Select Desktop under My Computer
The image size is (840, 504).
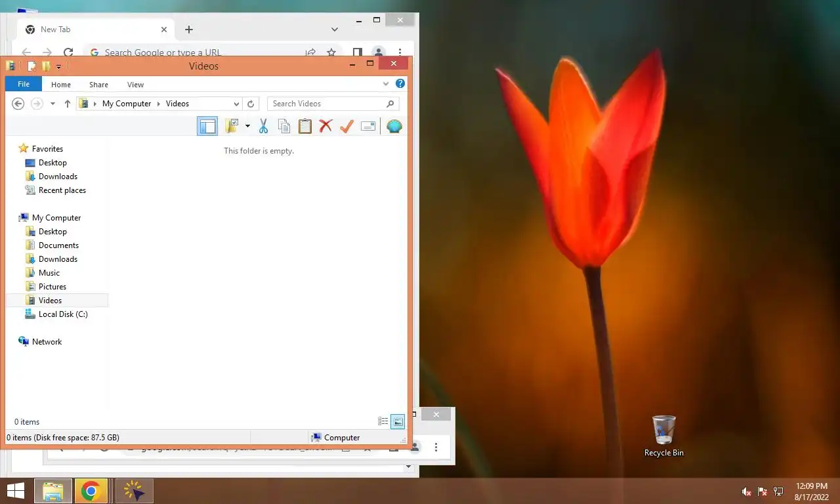click(52, 232)
